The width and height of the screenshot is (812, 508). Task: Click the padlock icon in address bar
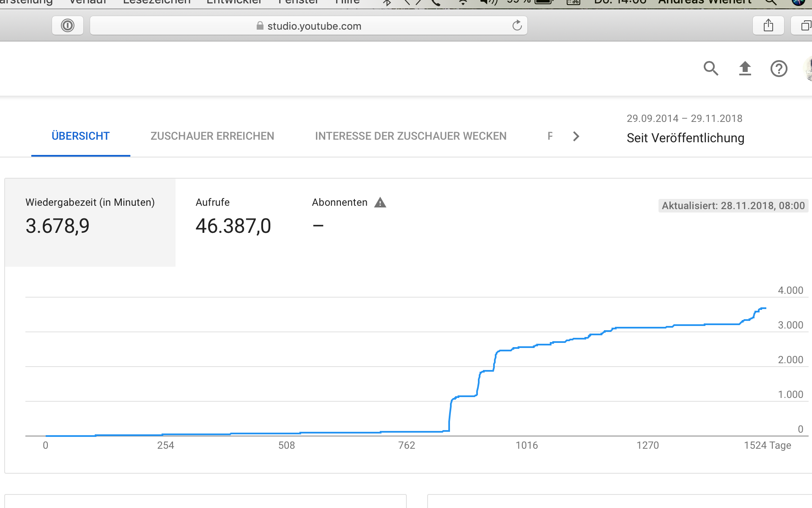click(260, 26)
